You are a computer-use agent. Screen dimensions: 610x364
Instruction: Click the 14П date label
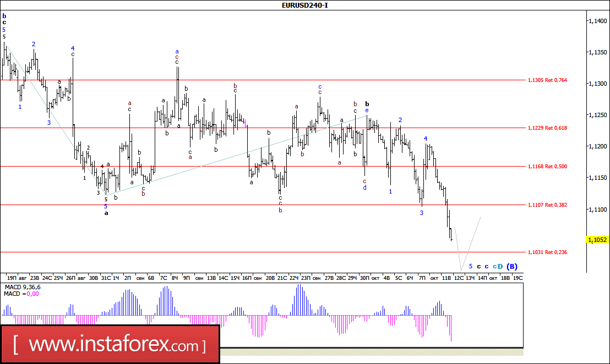pyautogui.click(x=482, y=278)
